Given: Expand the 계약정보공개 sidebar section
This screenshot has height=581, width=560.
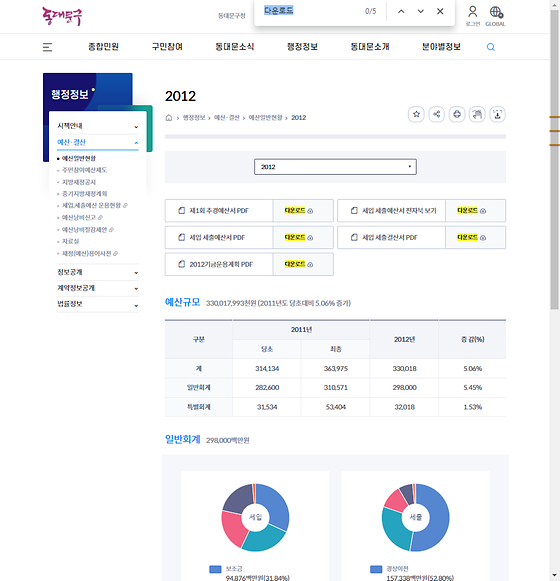Looking at the screenshot, I should coord(98,288).
